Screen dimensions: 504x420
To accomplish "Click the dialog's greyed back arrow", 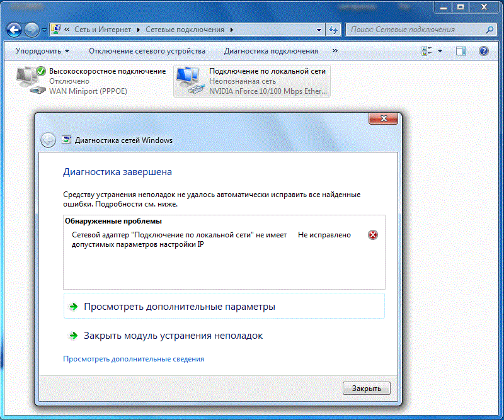I will 49,140.
